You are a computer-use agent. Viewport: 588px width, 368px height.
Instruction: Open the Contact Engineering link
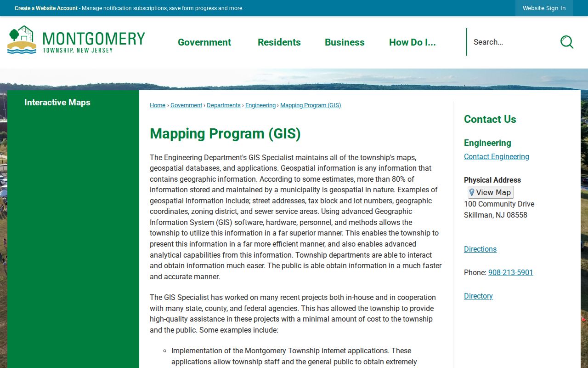[x=497, y=157]
